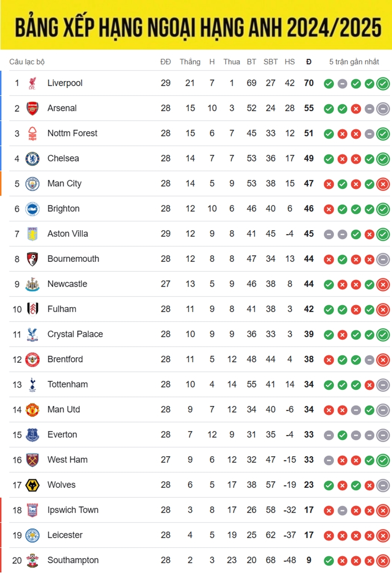This screenshot has height=574, width=392.
Task: Select the Ipswich Town team name
Action: (73, 510)
